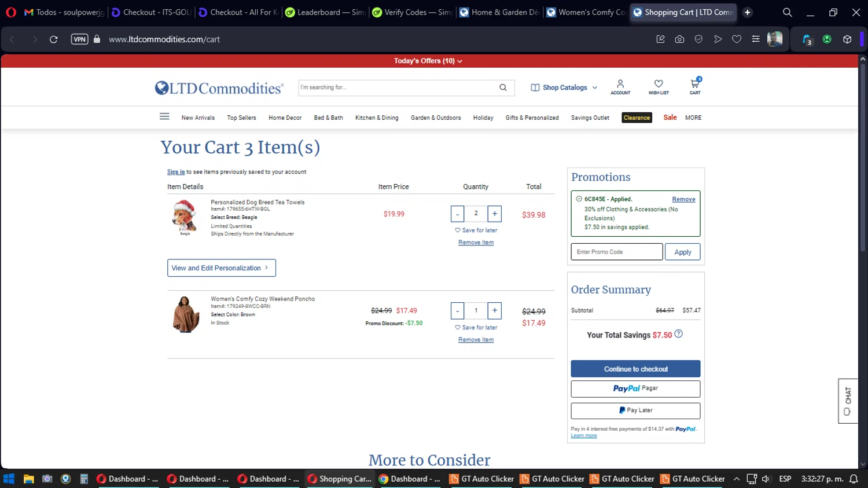This screenshot has height=488, width=868.
Task: Open the CHAT side tab
Action: [x=848, y=401]
